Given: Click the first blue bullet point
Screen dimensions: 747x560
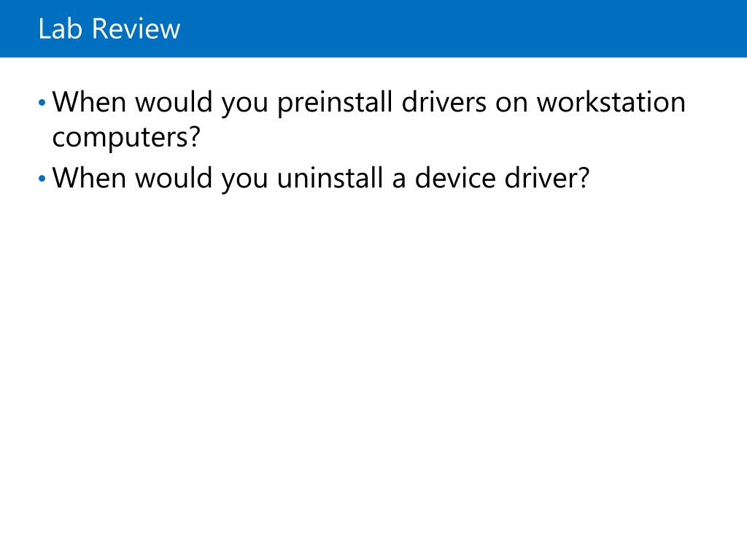Looking at the screenshot, I should [x=42, y=102].
